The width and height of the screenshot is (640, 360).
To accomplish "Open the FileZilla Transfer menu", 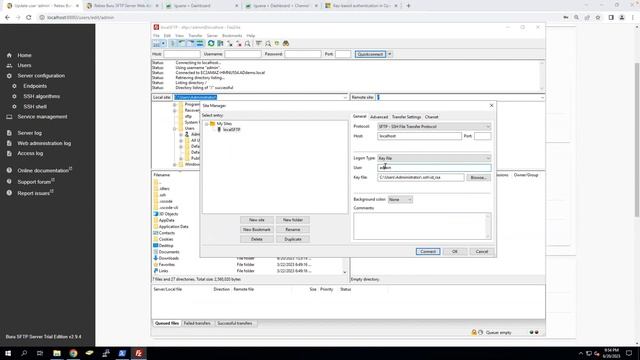I will pyautogui.click(x=195, y=36).
